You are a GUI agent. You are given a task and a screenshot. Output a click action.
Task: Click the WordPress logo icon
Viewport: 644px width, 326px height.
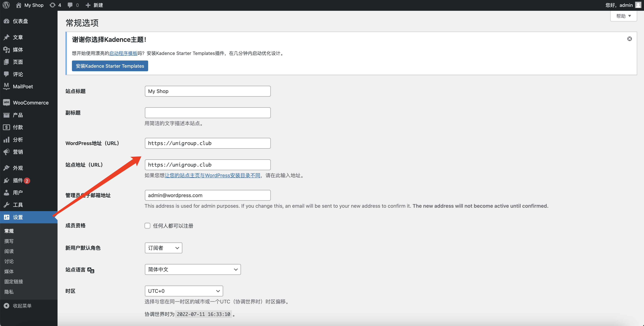click(x=6, y=5)
